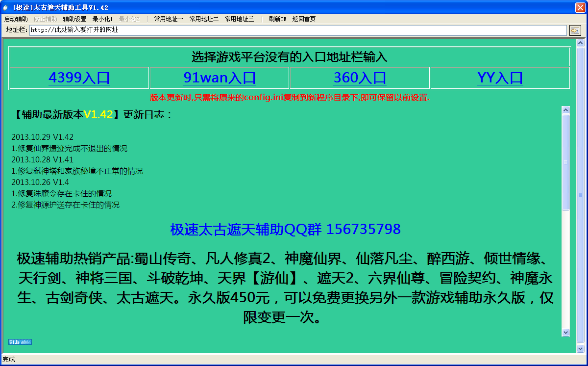Open the 91wan入口 link
The image size is (588, 366).
pyautogui.click(x=220, y=78)
